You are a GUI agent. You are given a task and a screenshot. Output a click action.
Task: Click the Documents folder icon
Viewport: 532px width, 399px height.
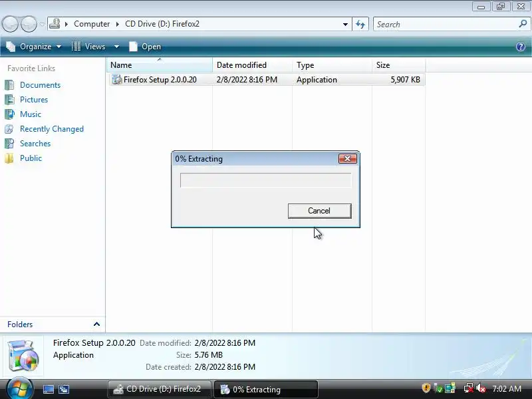click(x=9, y=85)
